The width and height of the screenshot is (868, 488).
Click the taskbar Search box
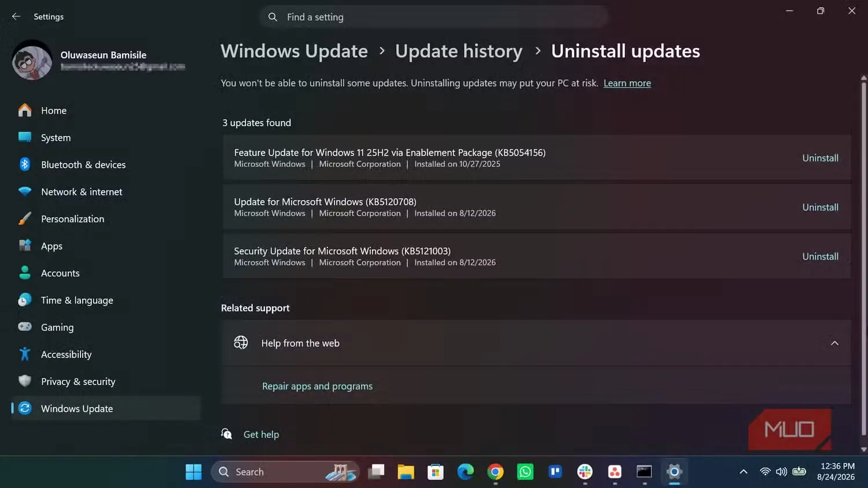click(x=285, y=472)
